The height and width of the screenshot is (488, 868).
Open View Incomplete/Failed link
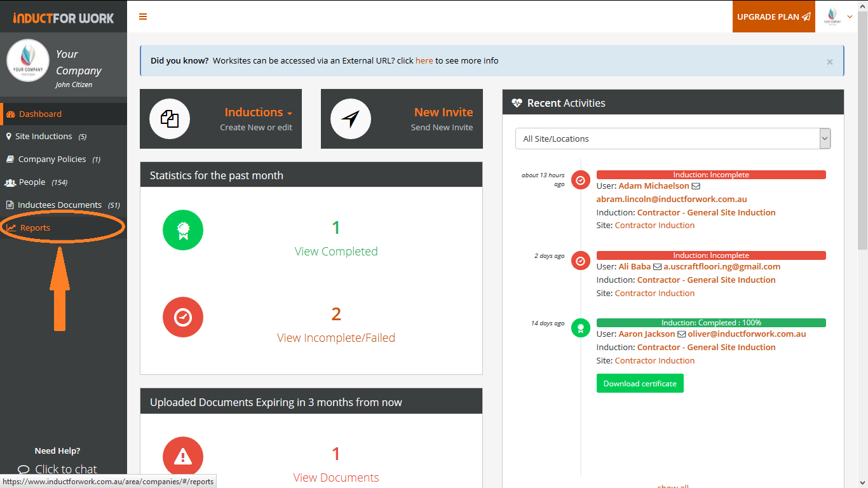[336, 338]
